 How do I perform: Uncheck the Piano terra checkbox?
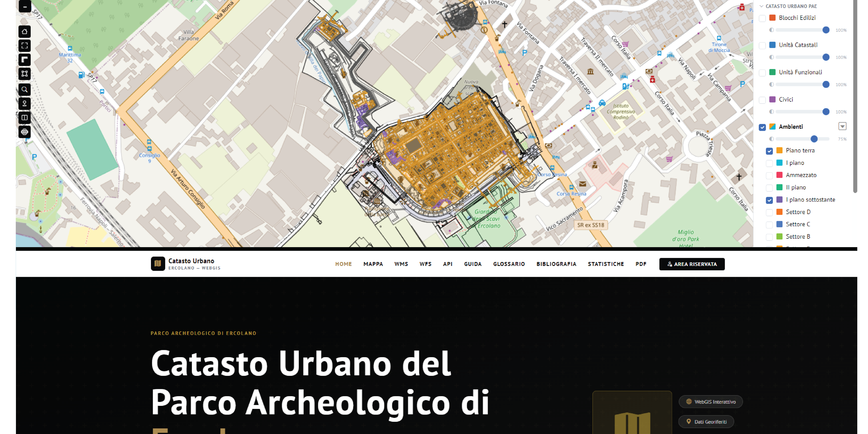769,151
